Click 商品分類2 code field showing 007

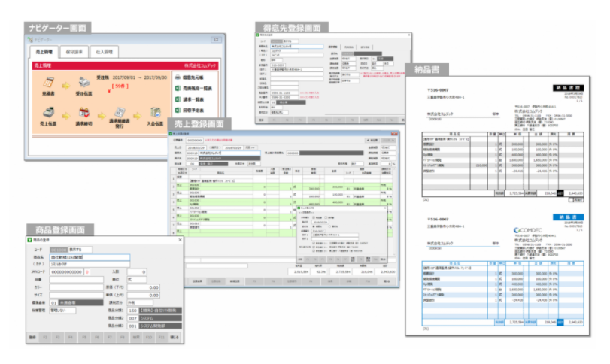point(132,318)
